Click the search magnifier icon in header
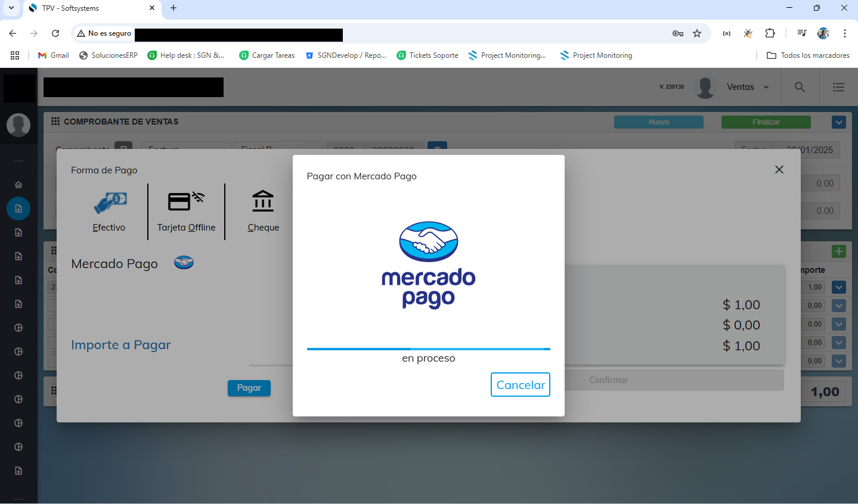This screenshot has width=858, height=504. point(800,87)
